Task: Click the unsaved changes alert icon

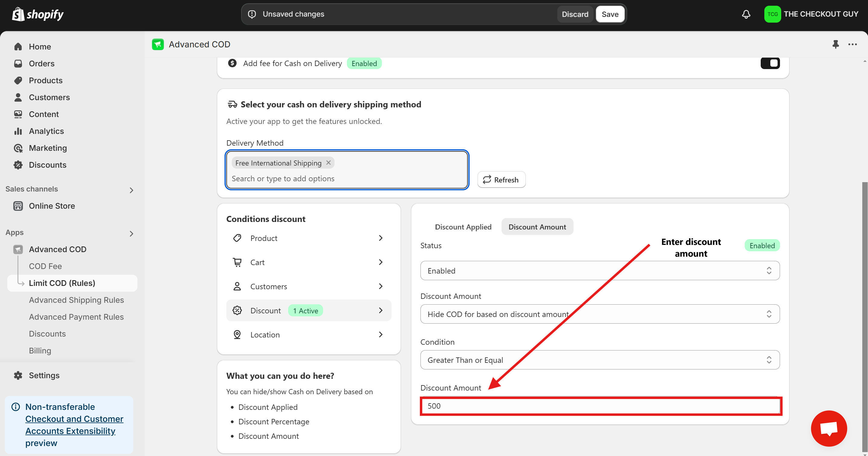Action: [x=252, y=14]
